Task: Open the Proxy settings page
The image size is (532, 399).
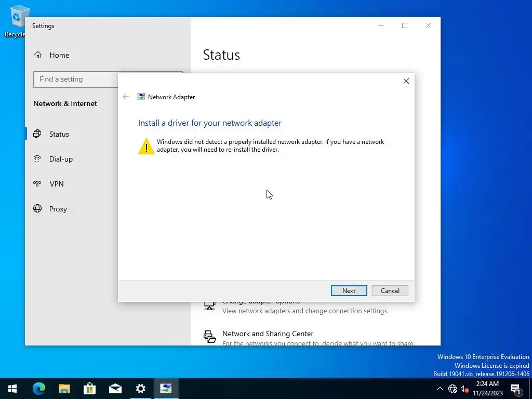Action: [x=58, y=209]
